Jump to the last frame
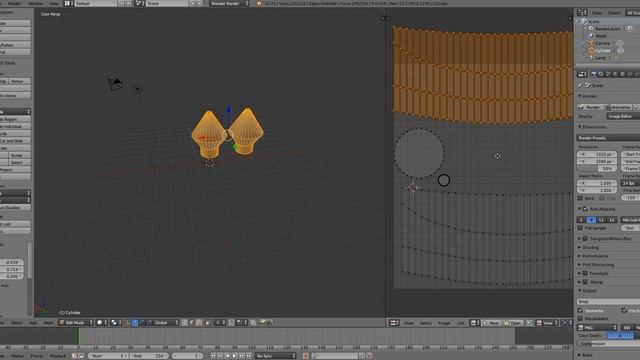The width and height of the screenshot is (640, 360). point(249,356)
